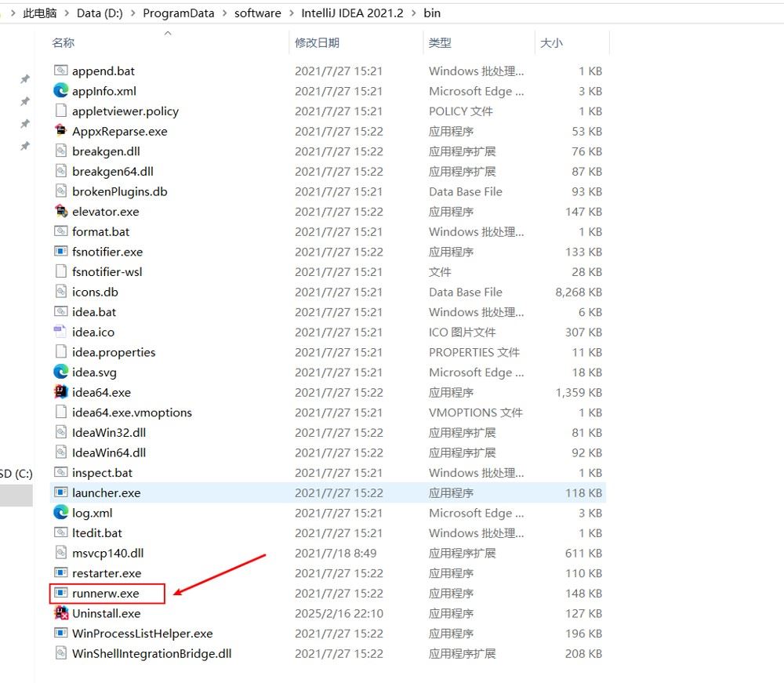The height and width of the screenshot is (683, 784).
Task: Click the 2021/7/18 8:49 date cell
Action: 336,553
